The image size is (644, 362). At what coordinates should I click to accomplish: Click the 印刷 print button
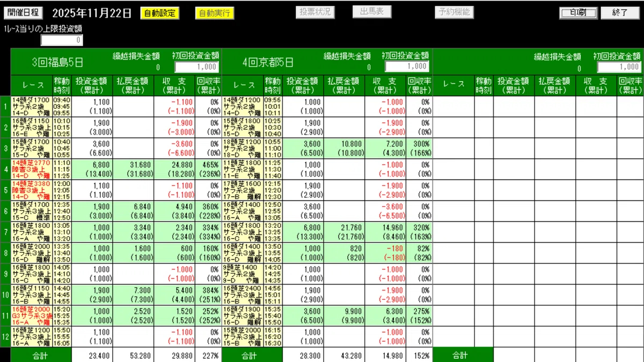click(x=578, y=11)
